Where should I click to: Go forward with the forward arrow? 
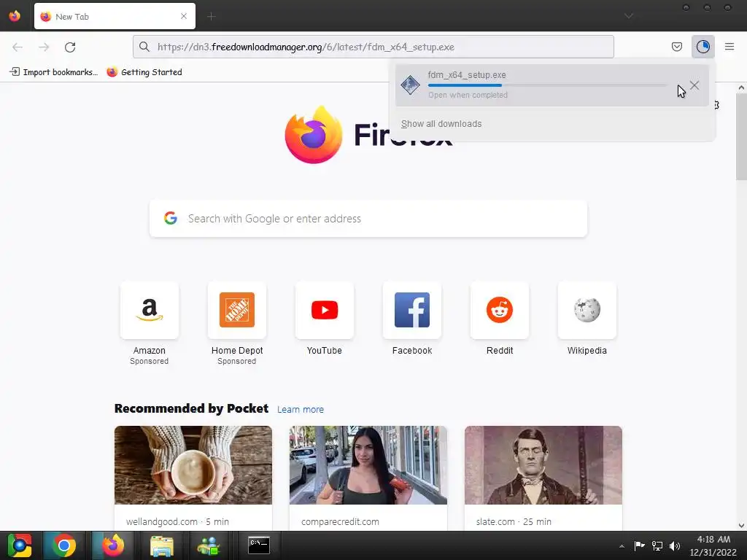click(44, 47)
